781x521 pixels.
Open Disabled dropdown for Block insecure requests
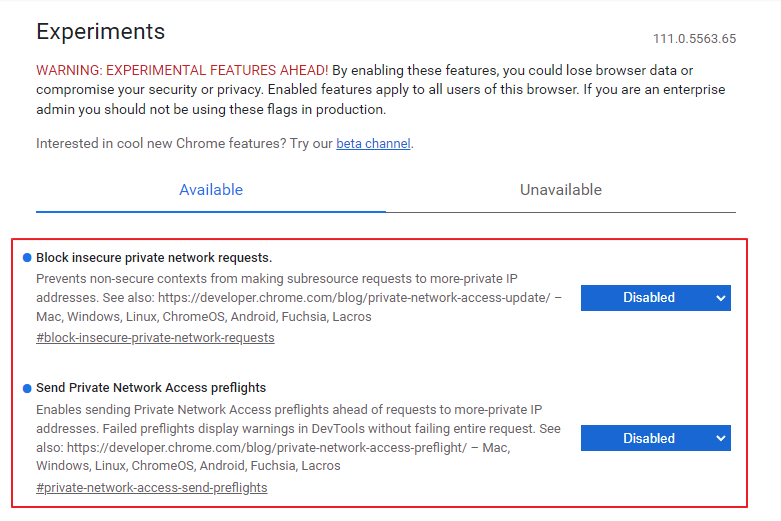655,298
